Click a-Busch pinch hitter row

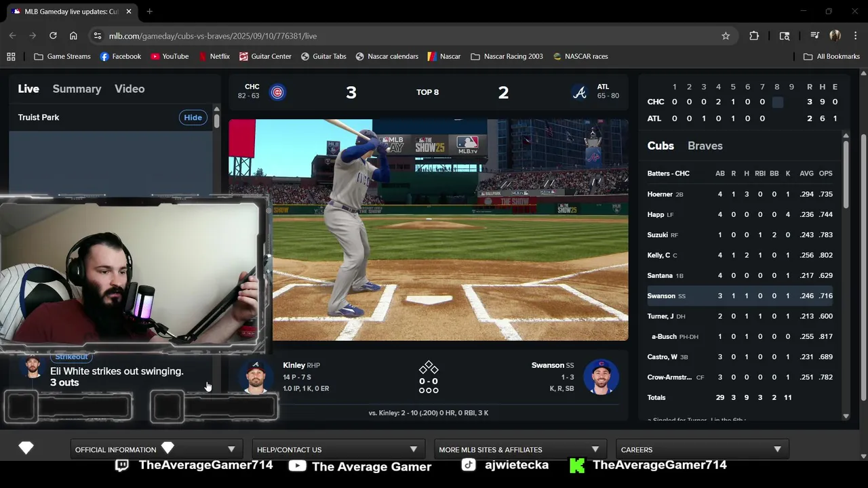(741, 336)
